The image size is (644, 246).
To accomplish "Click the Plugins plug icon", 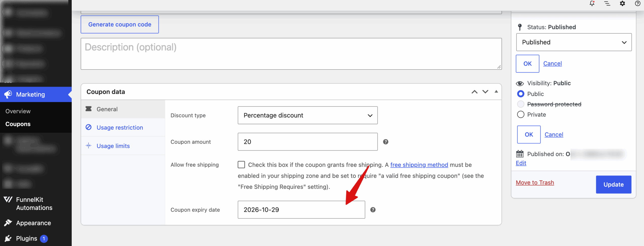I will 8,238.
